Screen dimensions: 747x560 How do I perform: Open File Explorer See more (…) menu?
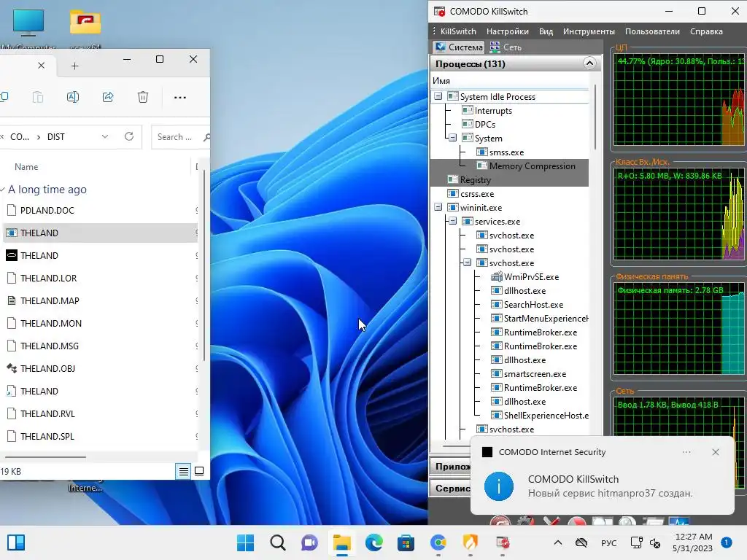pos(180,97)
